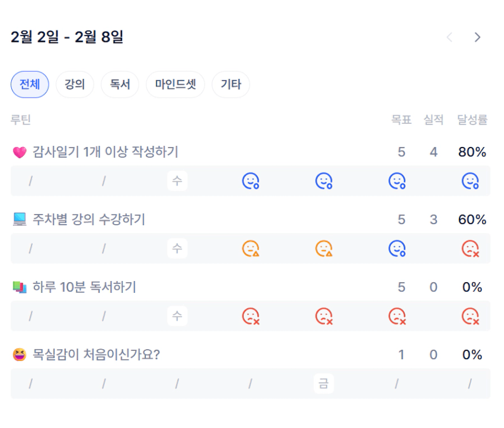Click the 수 day badge in 감사일기 row
504x428 pixels.
click(177, 181)
